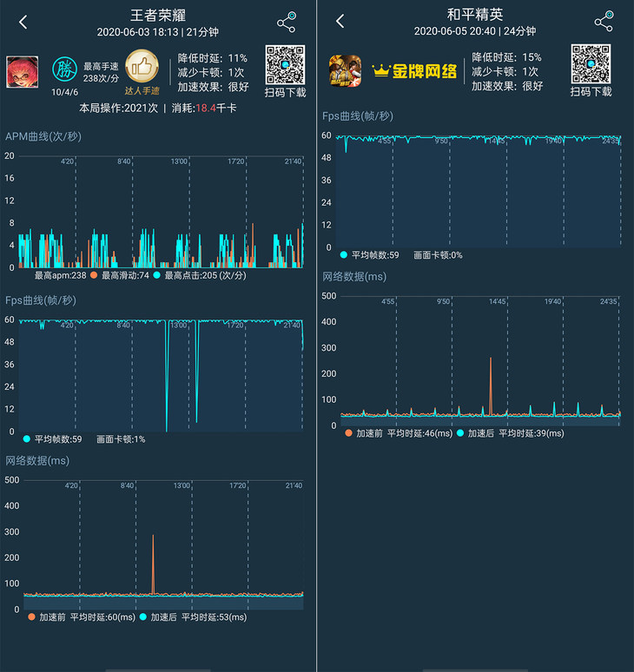Viewport: 634px width, 672px height.
Task: Toggle 加速前 legend in 王者荣耀 network chart
Action: pos(31,617)
